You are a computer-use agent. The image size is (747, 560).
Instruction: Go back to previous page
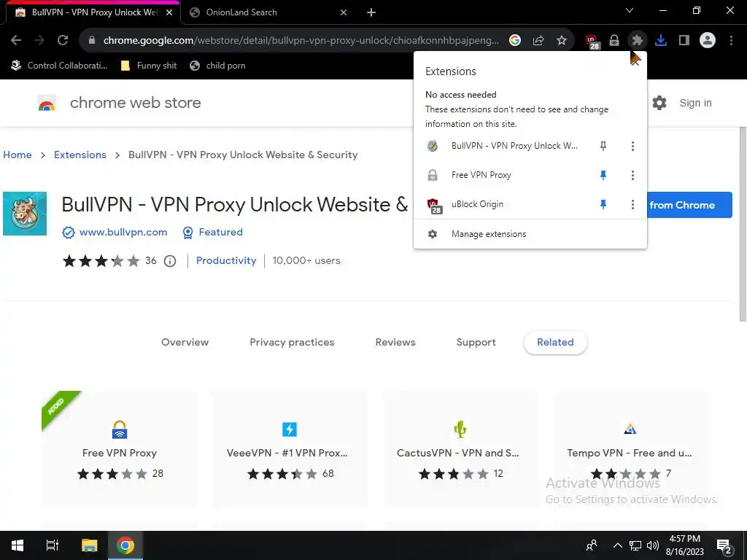coord(16,41)
